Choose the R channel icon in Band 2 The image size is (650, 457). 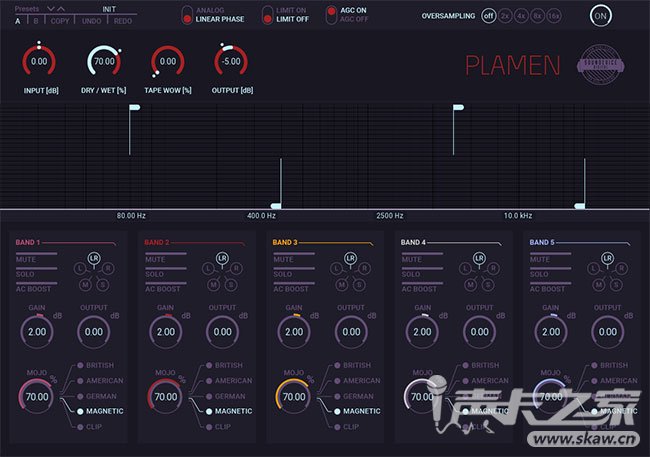pos(236,268)
